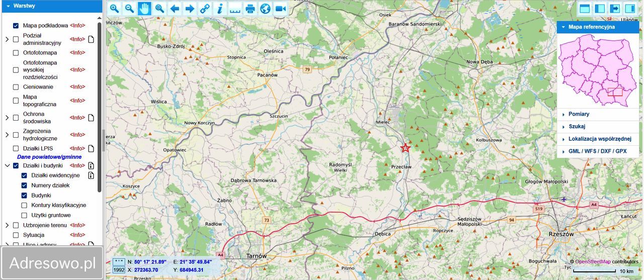Open Info link for Mapa topograficzna
The image size is (644, 280).
tap(77, 101)
